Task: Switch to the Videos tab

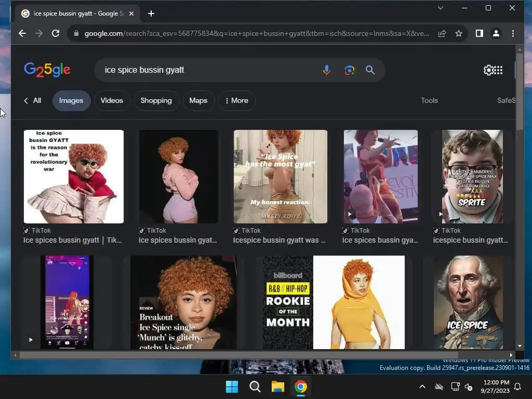Action: (112, 100)
